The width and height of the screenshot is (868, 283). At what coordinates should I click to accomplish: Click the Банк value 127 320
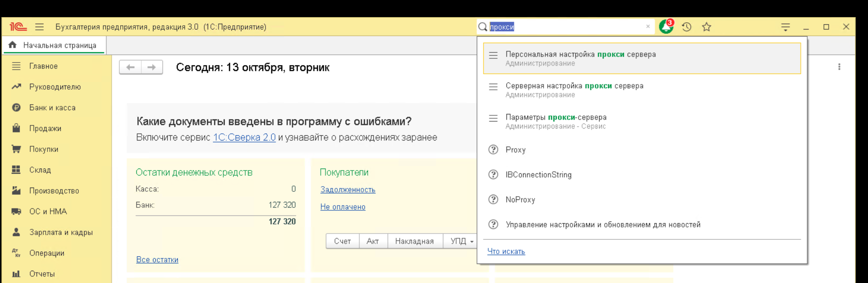[x=282, y=205]
